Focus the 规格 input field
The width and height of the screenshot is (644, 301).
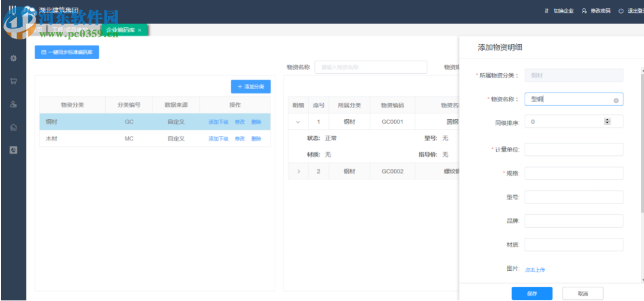pos(574,174)
